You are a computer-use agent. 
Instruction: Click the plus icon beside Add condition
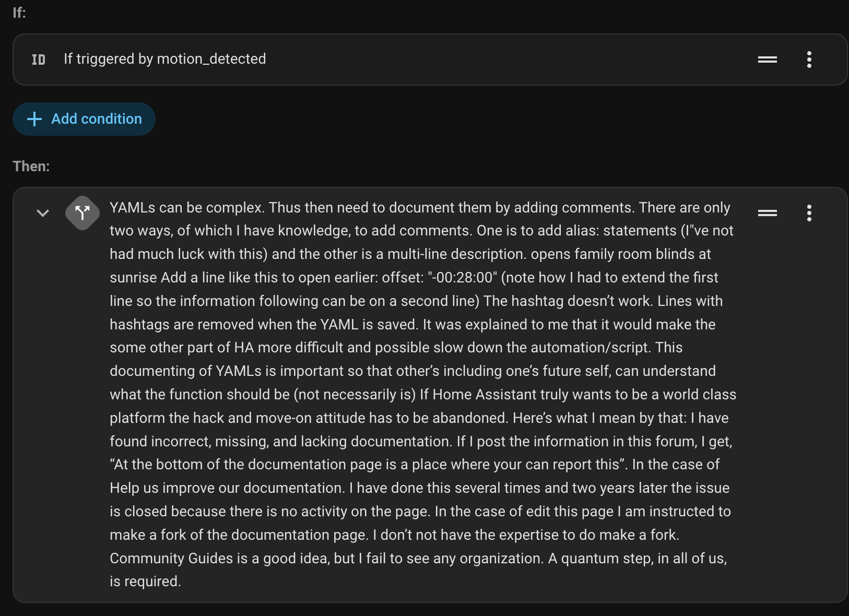click(x=34, y=119)
